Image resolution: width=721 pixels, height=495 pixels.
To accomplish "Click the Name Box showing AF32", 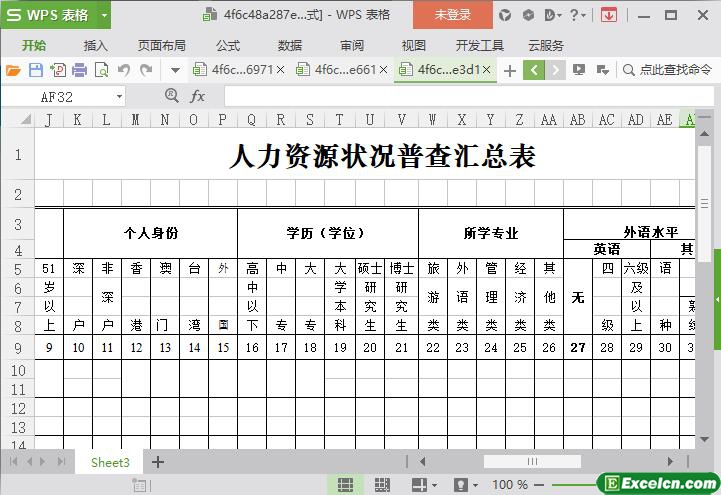I will tap(57, 97).
